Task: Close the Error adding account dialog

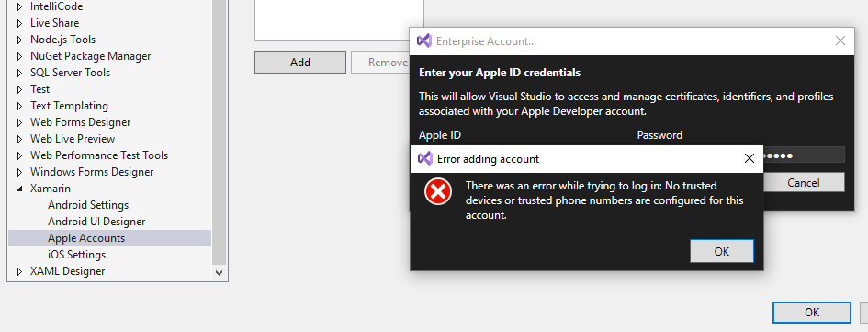Action: tap(750, 159)
